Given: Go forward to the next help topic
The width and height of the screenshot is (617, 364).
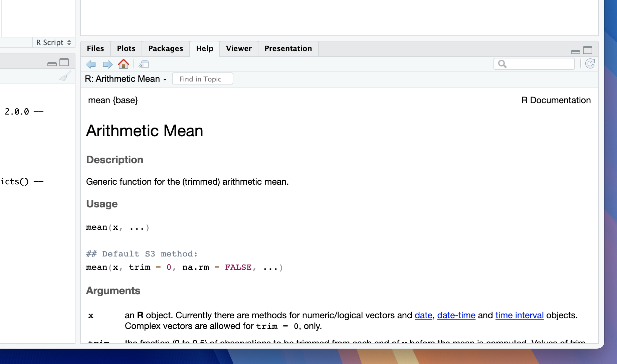Looking at the screenshot, I should 108,64.
